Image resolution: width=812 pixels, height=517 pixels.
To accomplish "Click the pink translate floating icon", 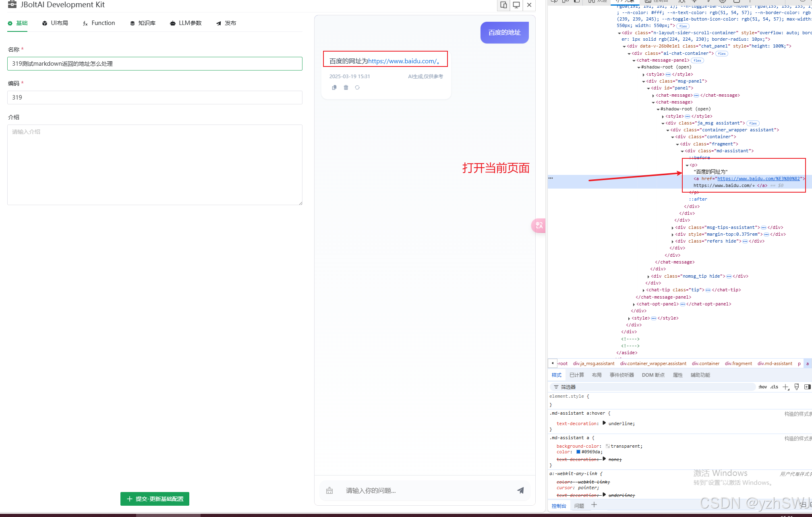I will (x=539, y=225).
